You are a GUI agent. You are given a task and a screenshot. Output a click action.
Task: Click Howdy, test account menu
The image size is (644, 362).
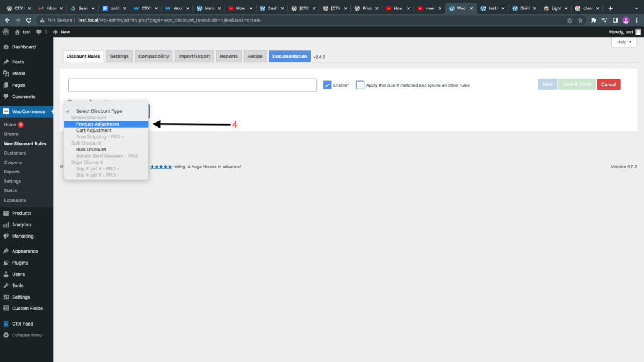click(x=625, y=31)
